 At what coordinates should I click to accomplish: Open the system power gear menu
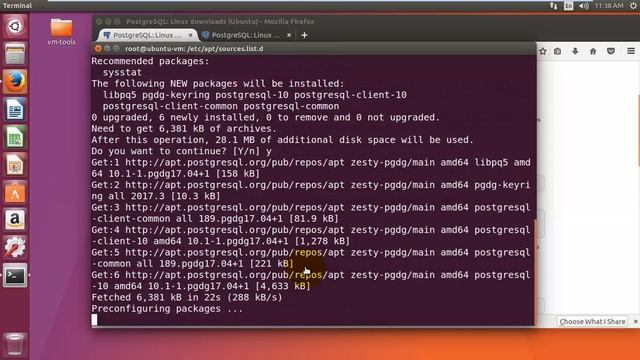[633, 6]
